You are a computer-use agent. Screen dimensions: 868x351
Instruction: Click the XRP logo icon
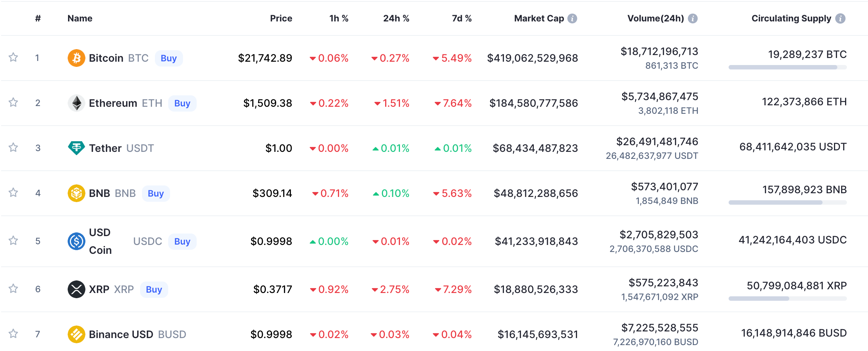77,289
